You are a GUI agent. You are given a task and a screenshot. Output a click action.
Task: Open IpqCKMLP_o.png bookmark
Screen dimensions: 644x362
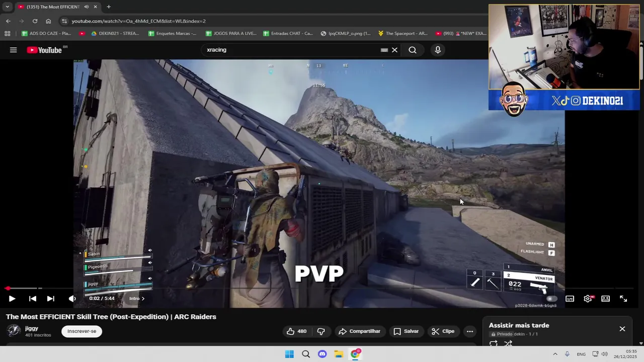[x=345, y=33]
